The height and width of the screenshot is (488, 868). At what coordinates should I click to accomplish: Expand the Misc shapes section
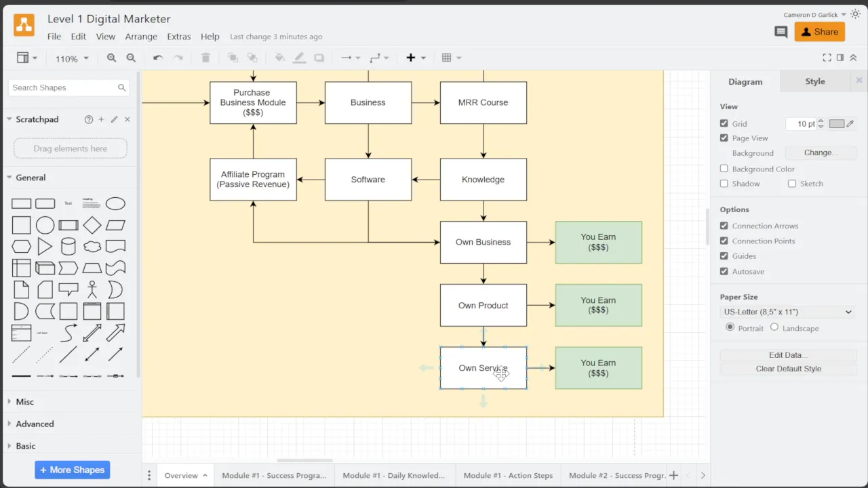(25, 402)
